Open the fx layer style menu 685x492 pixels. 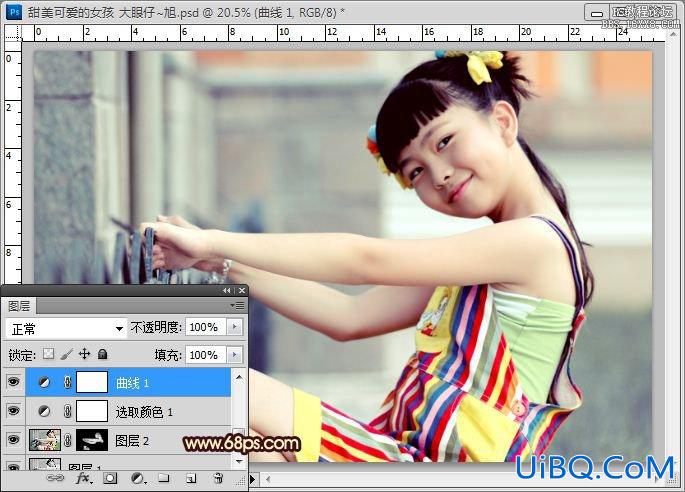(x=84, y=478)
